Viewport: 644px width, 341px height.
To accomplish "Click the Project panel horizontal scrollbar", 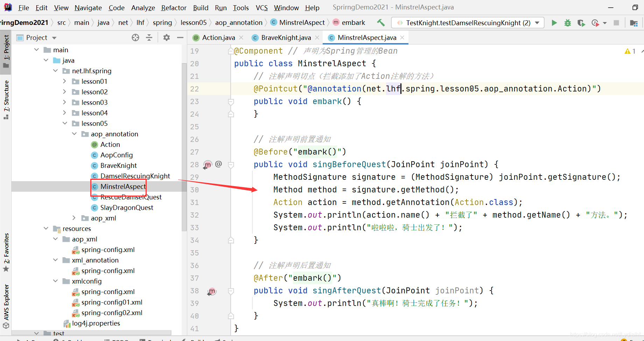I will click(x=92, y=333).
